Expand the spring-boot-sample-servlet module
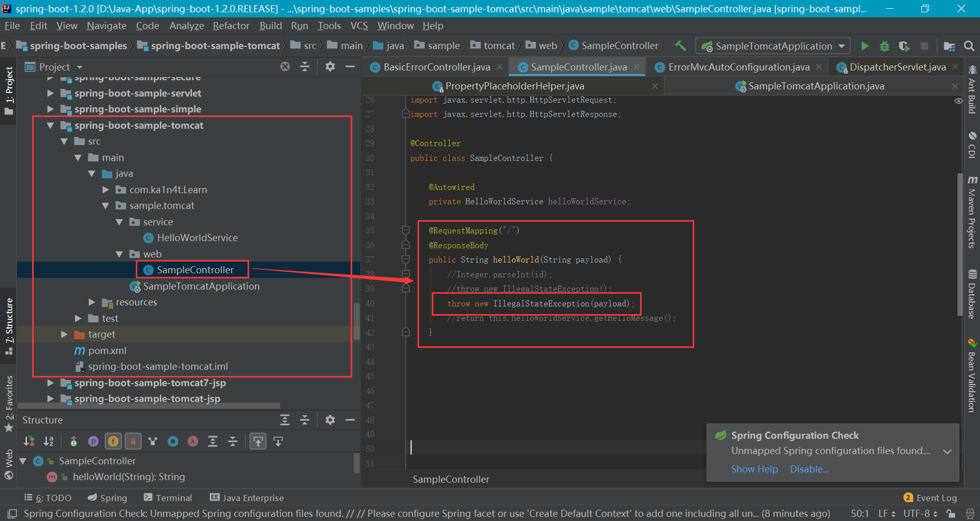 click(50, 93)
